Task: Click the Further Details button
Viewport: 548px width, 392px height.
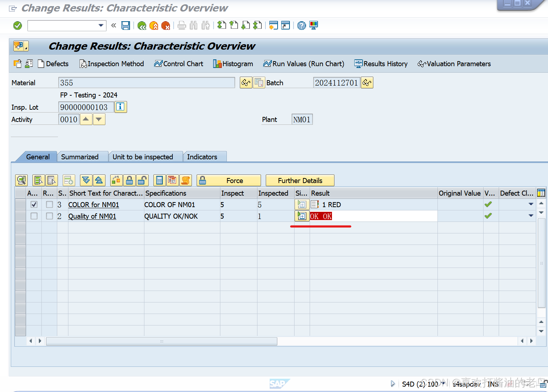Action: pos(300,181)
